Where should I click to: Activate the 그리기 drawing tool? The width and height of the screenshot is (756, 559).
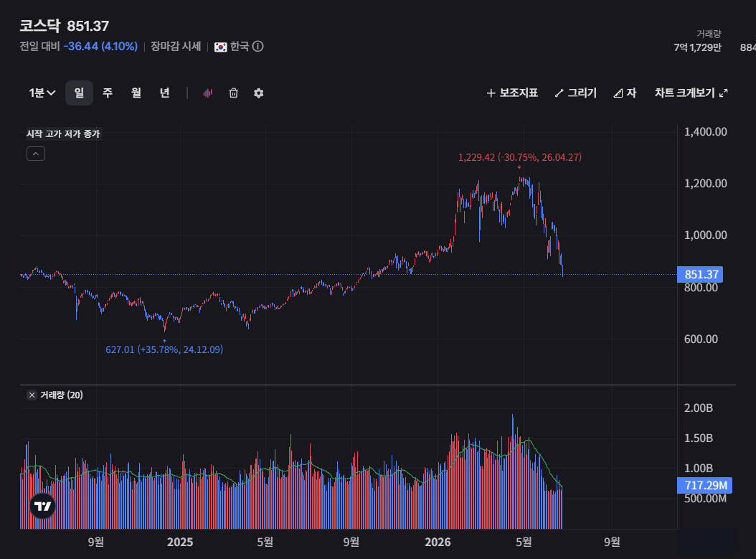576,93
